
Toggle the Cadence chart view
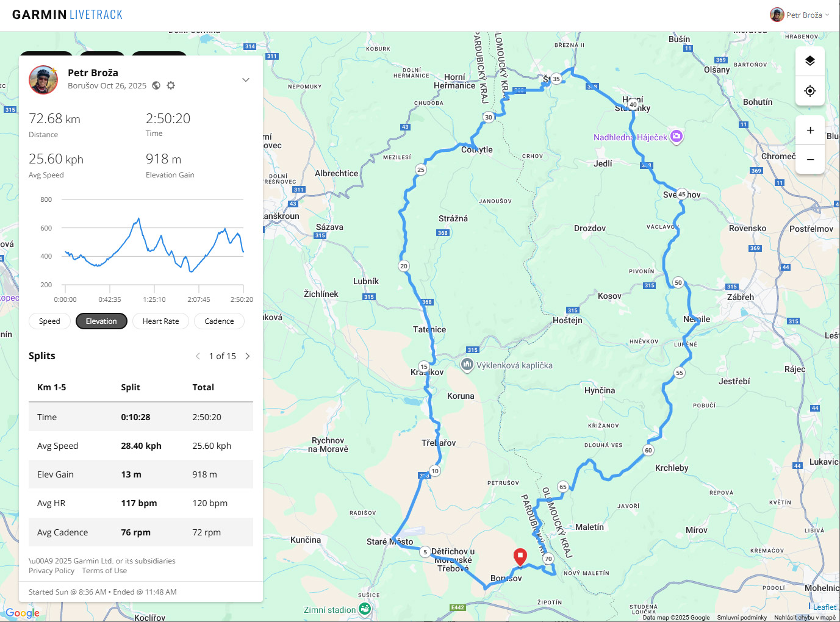219,321
